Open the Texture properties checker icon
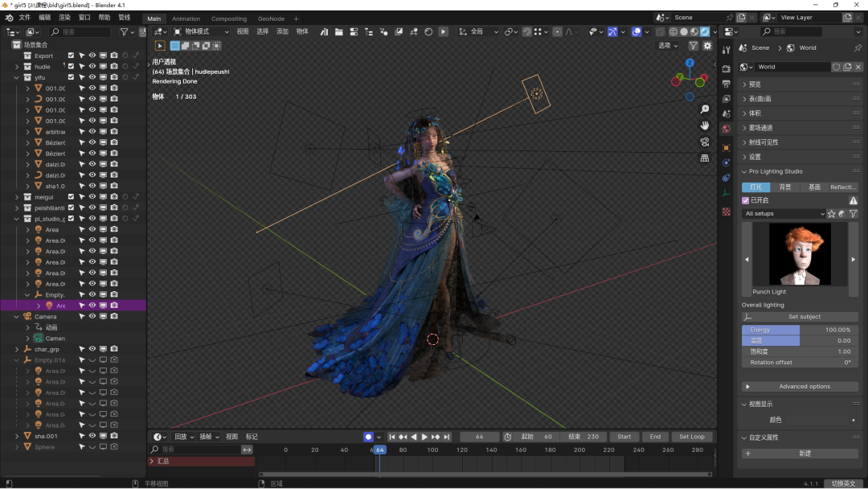 [x=727, y=212]
